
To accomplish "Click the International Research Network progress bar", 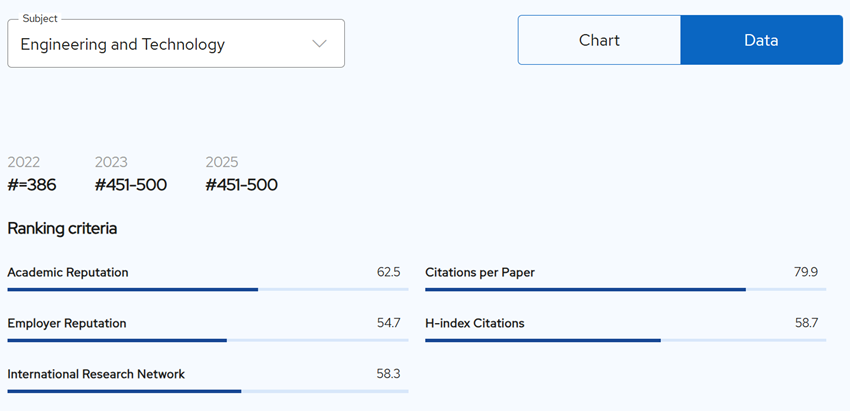I will coord(208,391).
